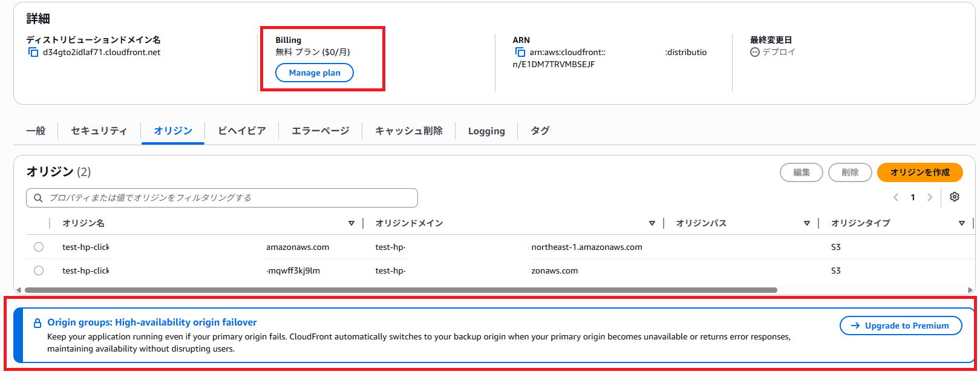Click the search magnifier icon in the filter box
This screenshot has width=980, height=380.
point(38,198)
